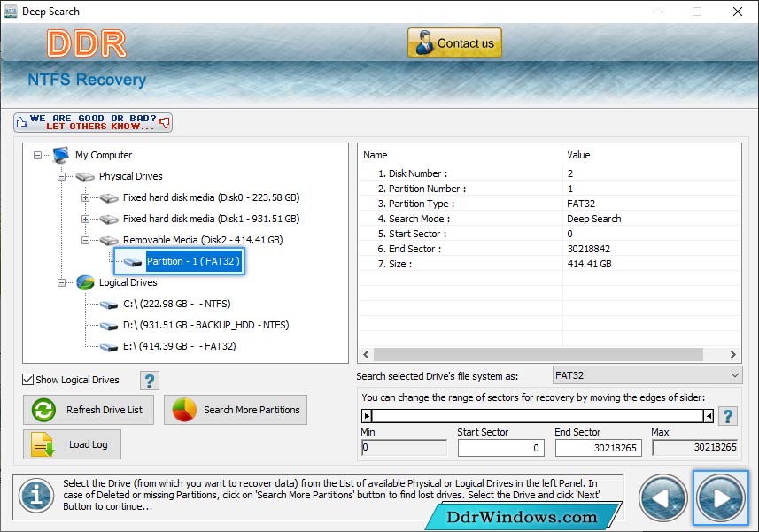Select Removable Media (Disk2 - 414.41 GB) label
The image size is (759, 532).
pos(203,240)
